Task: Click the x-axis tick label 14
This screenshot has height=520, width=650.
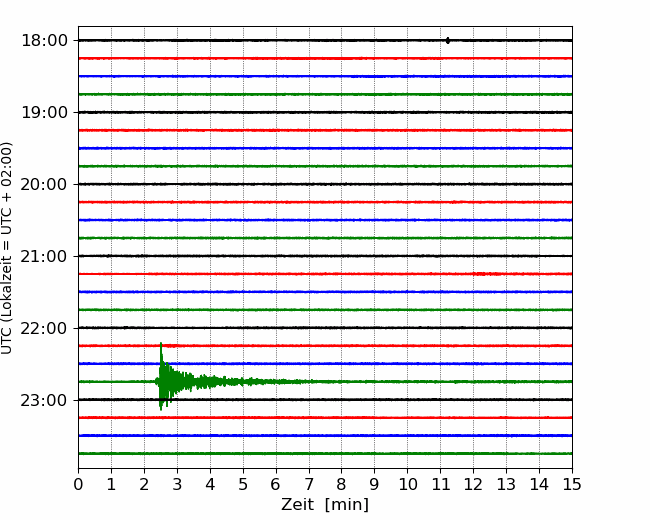Action: [539, 484]
